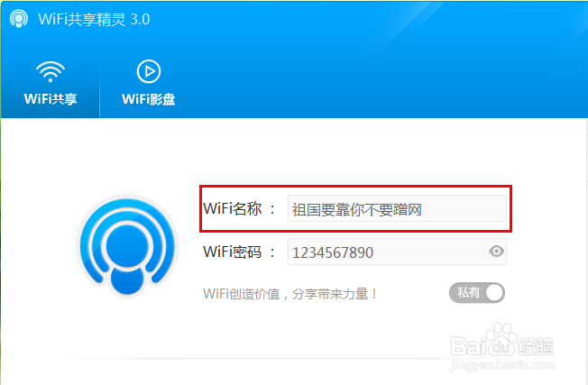The image size is (588, 385).
Task: Switch to the WiFi共享 tab label
Action: click(51, 99)
